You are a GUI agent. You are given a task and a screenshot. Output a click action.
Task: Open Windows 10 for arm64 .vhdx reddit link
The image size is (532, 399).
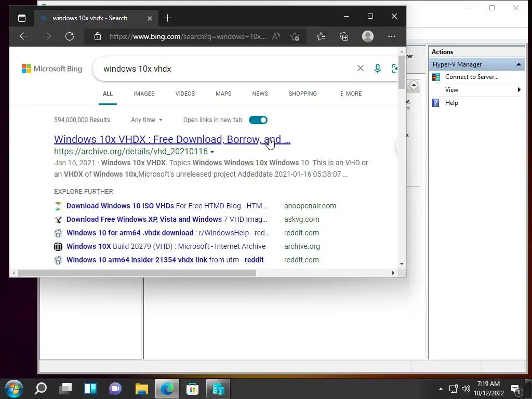168,233
